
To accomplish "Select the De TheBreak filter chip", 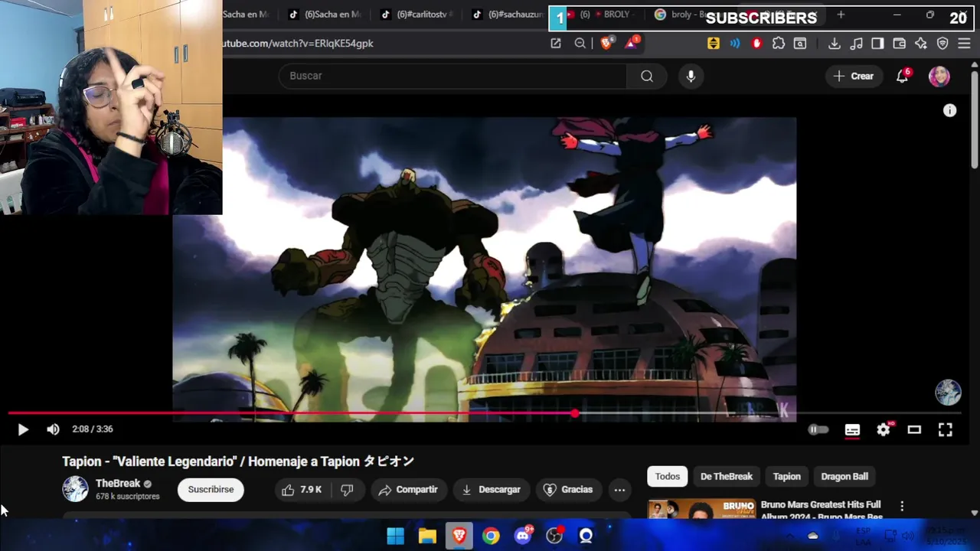I will [727, 476].
